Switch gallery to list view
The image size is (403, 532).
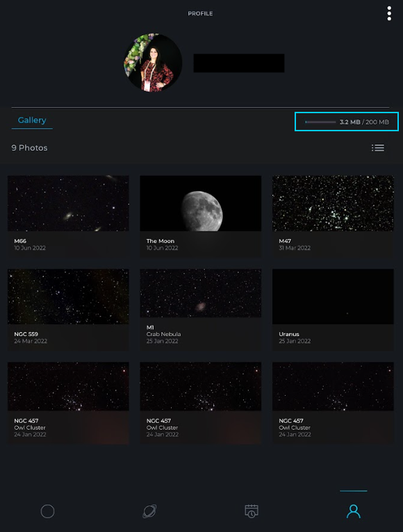(378, 148)
